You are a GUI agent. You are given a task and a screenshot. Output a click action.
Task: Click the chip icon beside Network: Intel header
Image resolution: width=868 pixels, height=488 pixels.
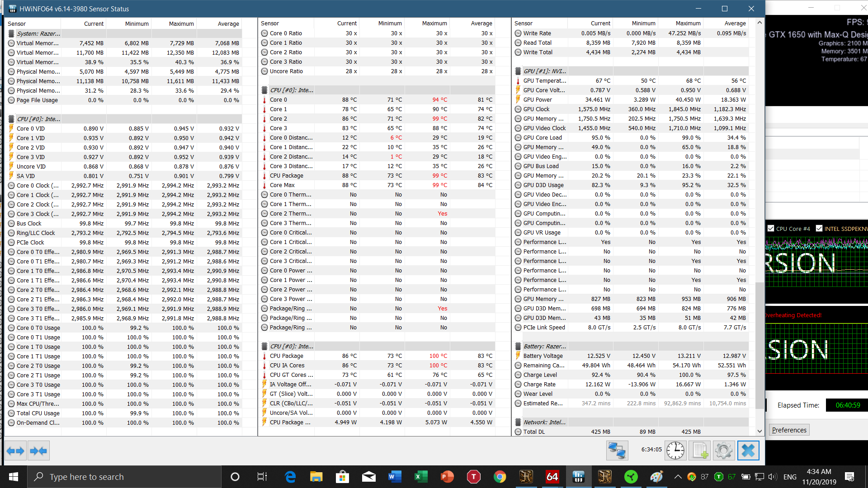[x=518, y=422]
